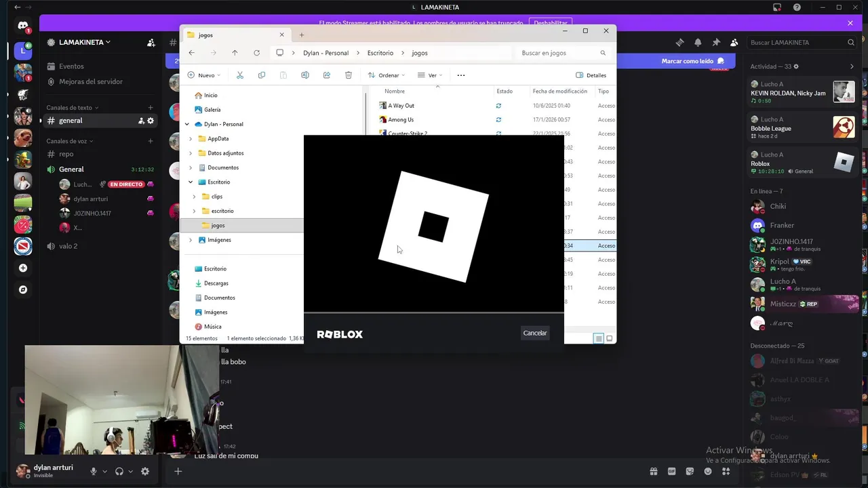The image size is (868, 488).
Task: Open settings gear for general channel
Action: (x=151, y=121)
